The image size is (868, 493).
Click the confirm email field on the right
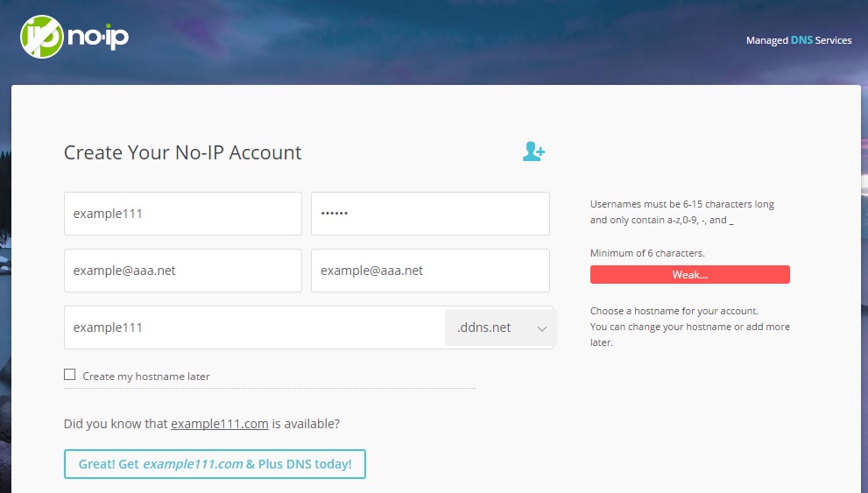pyautogui.click(x=430, y=271)
